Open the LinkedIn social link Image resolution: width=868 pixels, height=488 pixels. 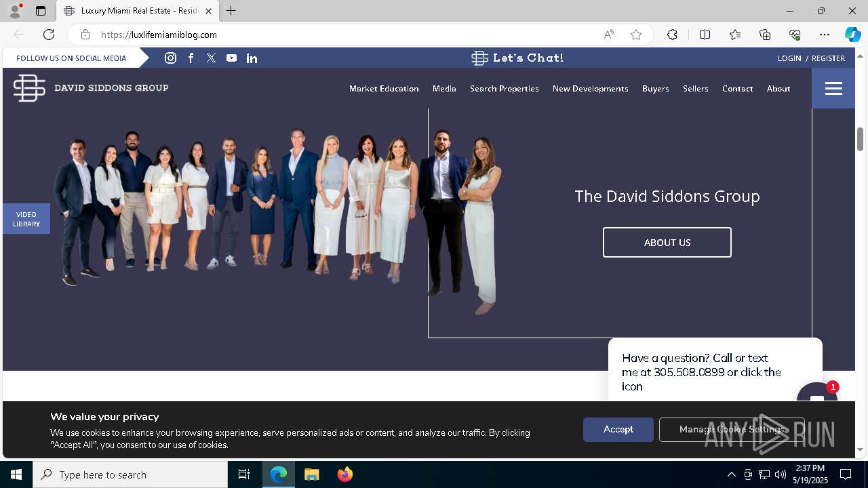click(x=252, y=58)
